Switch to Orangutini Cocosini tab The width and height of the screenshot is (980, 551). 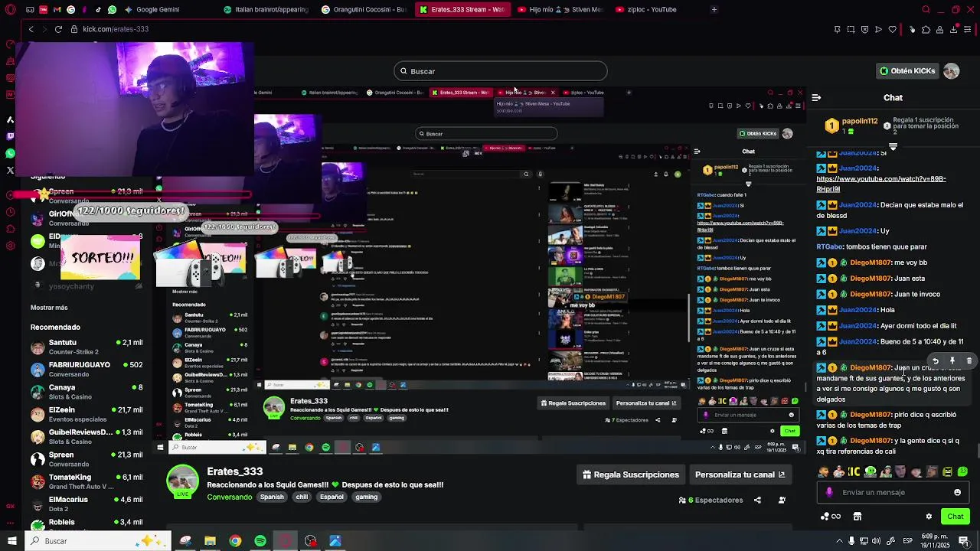365,9
